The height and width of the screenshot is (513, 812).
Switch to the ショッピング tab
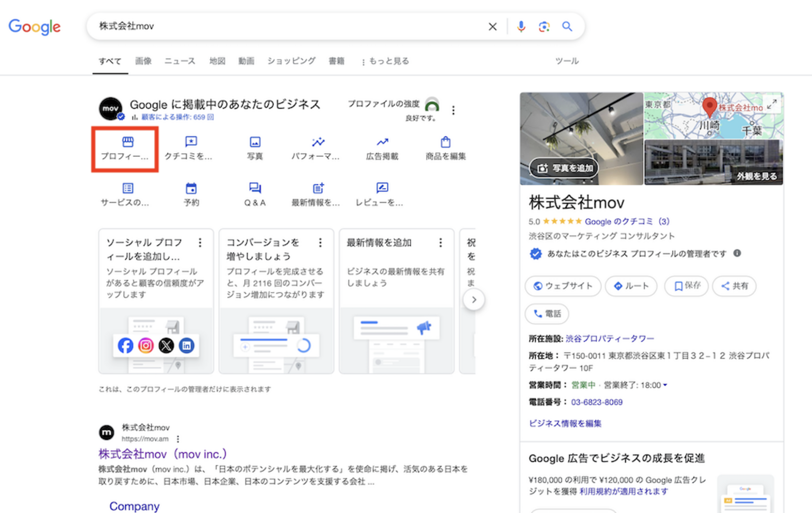pyautogui.click(x=291, y=61)
